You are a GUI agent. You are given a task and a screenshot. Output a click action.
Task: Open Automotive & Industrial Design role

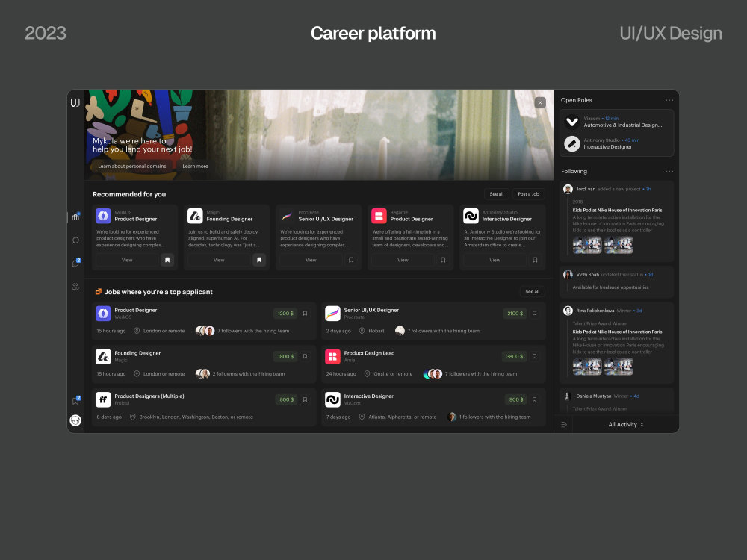[617, 122]
